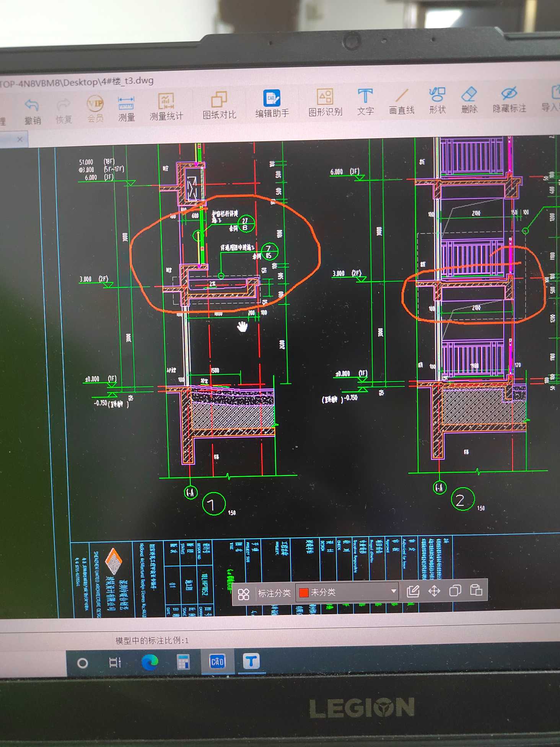Click detail number 1 circle in drawing

pos(213,504)
